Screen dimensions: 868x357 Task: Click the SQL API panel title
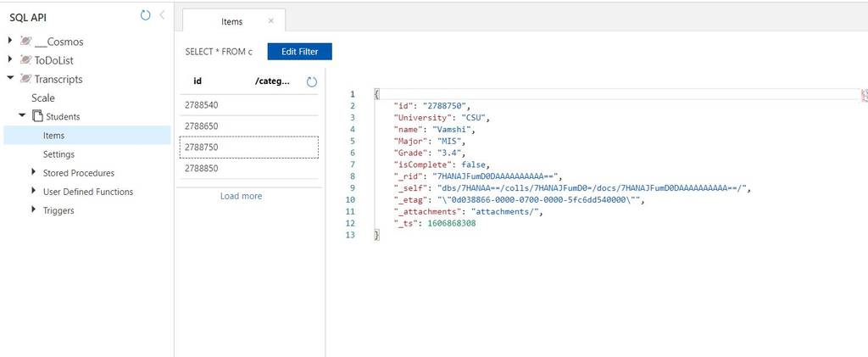pos(28,17)
